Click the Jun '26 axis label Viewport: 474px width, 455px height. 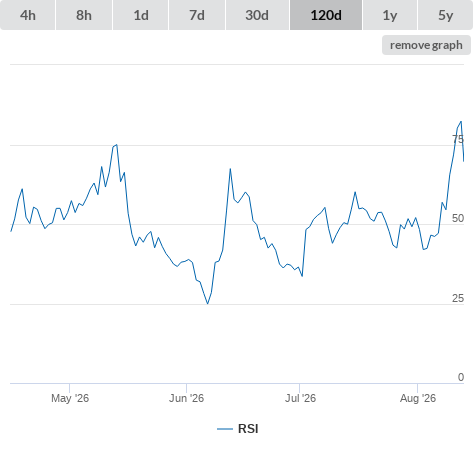click(x=186, y=398)
